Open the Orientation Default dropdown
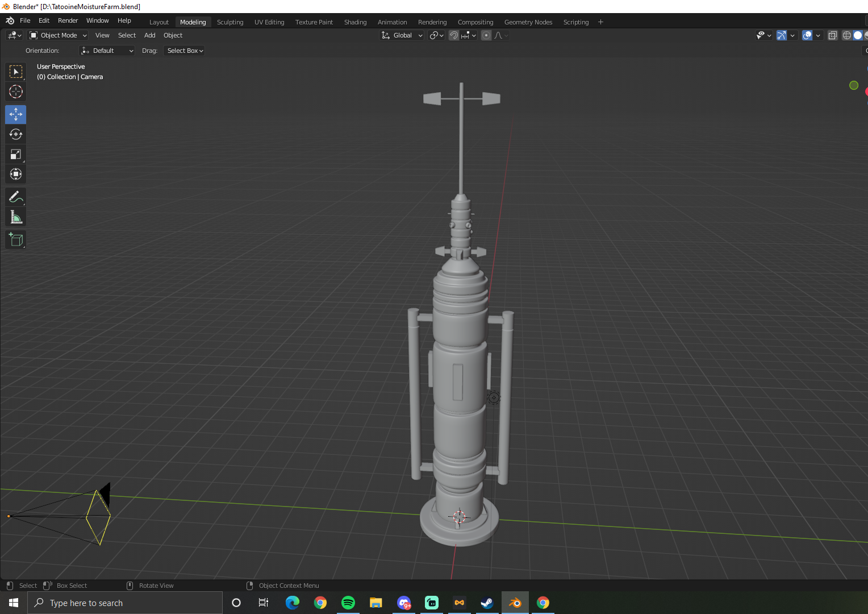Image resolution: width=868 pixels, height=614 pixels. pyautogui.click(x=107, y=51)
